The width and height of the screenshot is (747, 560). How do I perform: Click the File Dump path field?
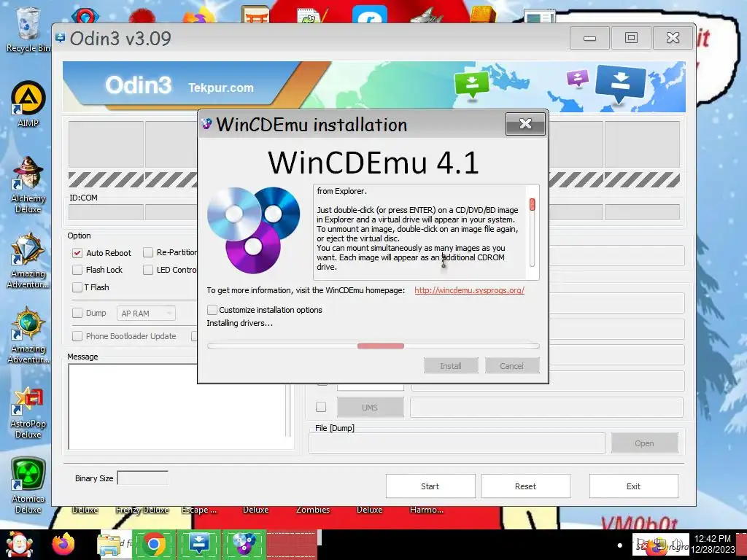point(457,443)
